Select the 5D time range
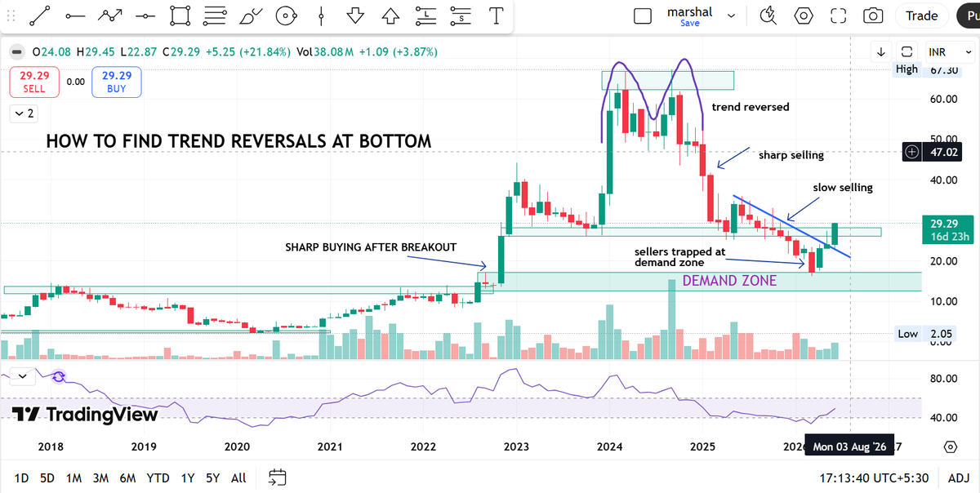Image resolution: width=980 pixels, height=493 pixels. (x=47, y=477)
